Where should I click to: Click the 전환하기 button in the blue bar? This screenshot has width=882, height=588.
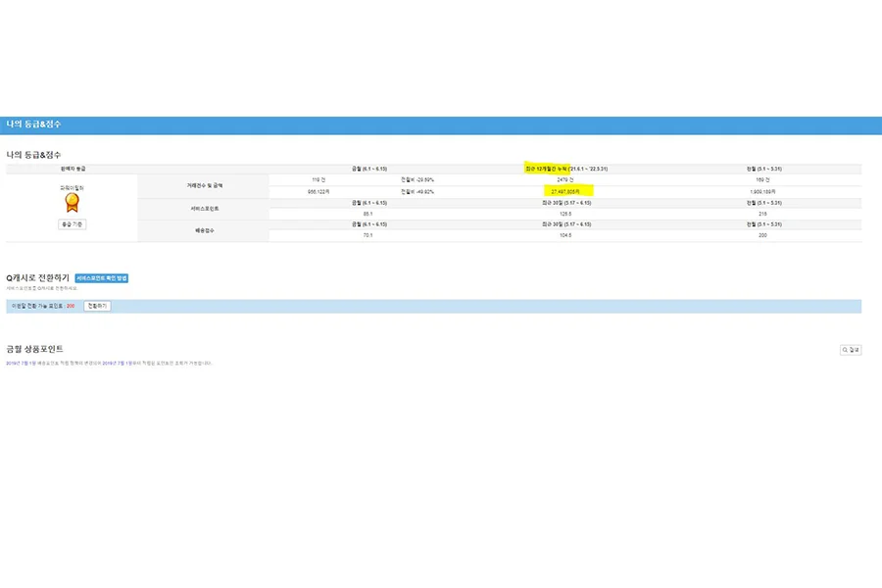tap(97, 306)
